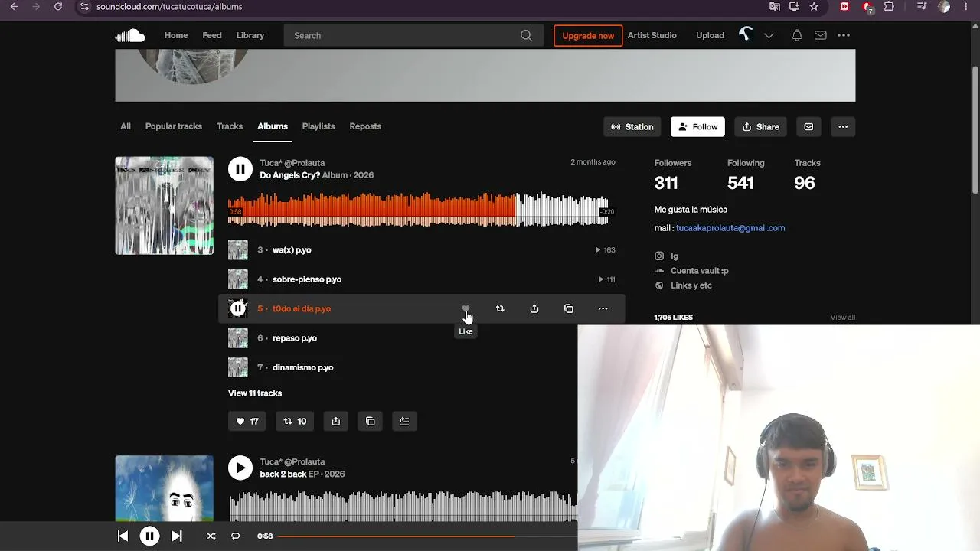Skip to next track in player bar
The image size is (980, 551).
pyautogui.click(x=176, y=536)
